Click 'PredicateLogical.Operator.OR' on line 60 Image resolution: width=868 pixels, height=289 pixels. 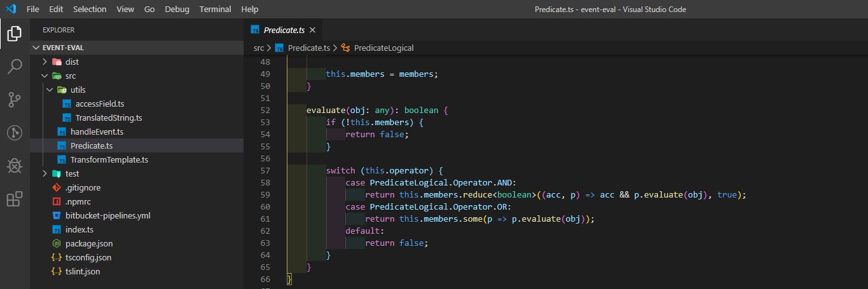440,207
